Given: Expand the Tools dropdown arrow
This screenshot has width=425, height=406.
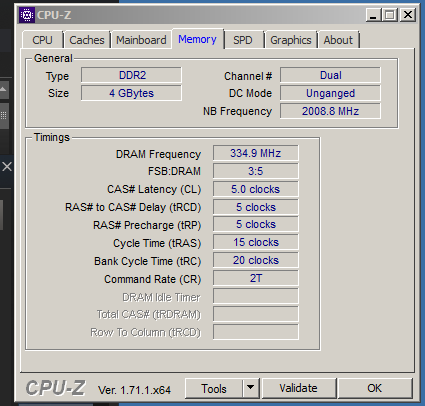Looking at the screenshot, I should click(251, 389).
